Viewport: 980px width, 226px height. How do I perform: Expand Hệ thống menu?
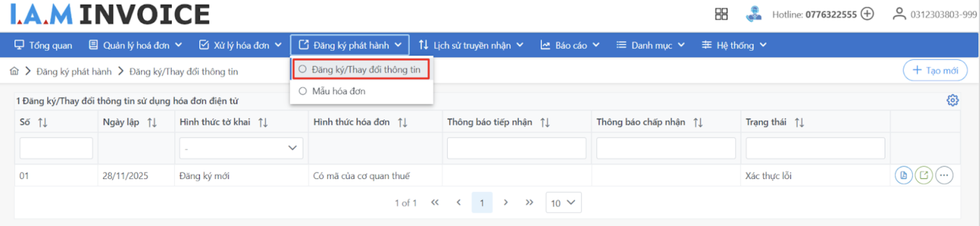[734, 46]
